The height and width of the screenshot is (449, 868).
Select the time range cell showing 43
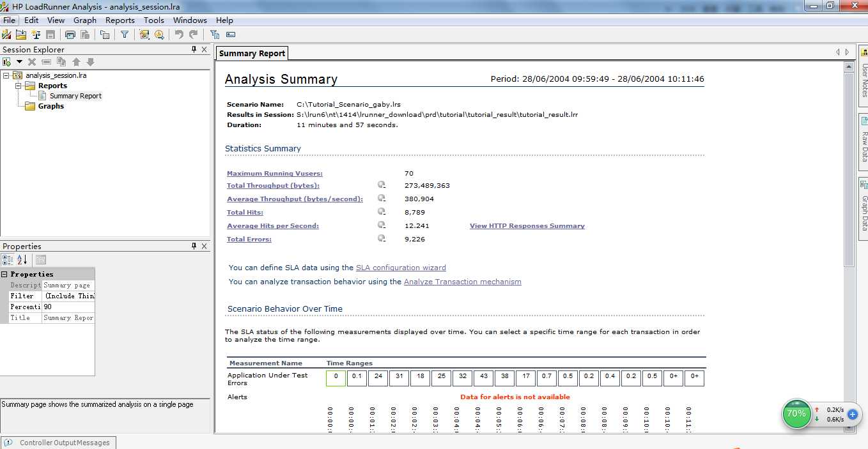tap(484, 378)
